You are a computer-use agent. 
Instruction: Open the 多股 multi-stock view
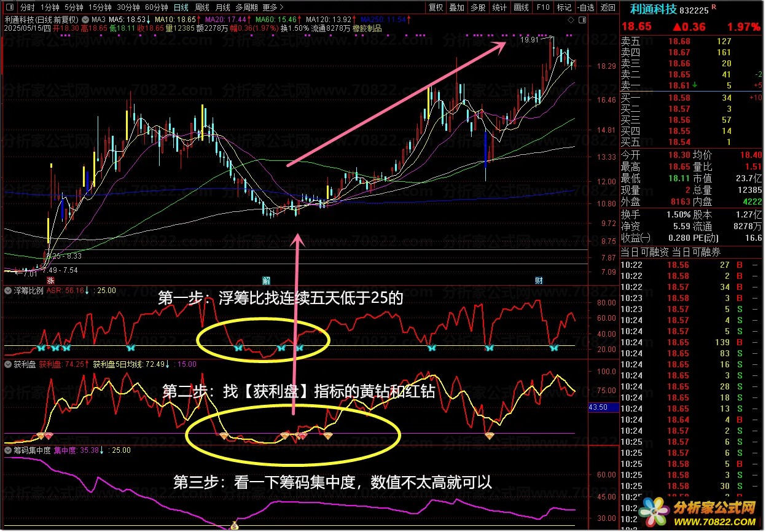click(x=478, y=8)
